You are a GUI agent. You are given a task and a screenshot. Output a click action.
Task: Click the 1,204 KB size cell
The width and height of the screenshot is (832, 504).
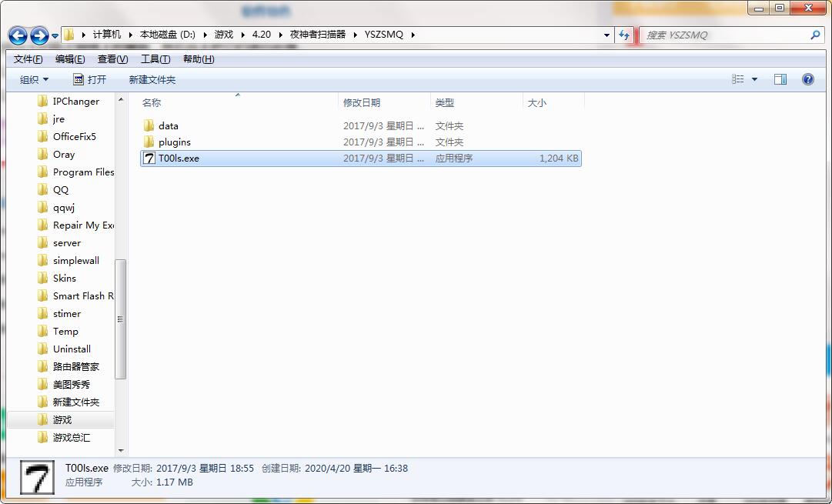pyautogui.click(x=559, y=158)
